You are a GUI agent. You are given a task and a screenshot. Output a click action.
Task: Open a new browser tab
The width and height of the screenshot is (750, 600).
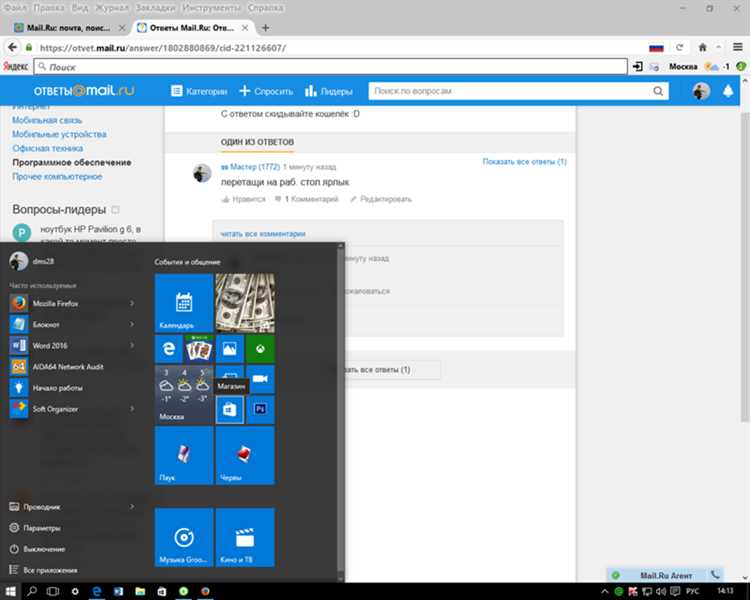265,28
